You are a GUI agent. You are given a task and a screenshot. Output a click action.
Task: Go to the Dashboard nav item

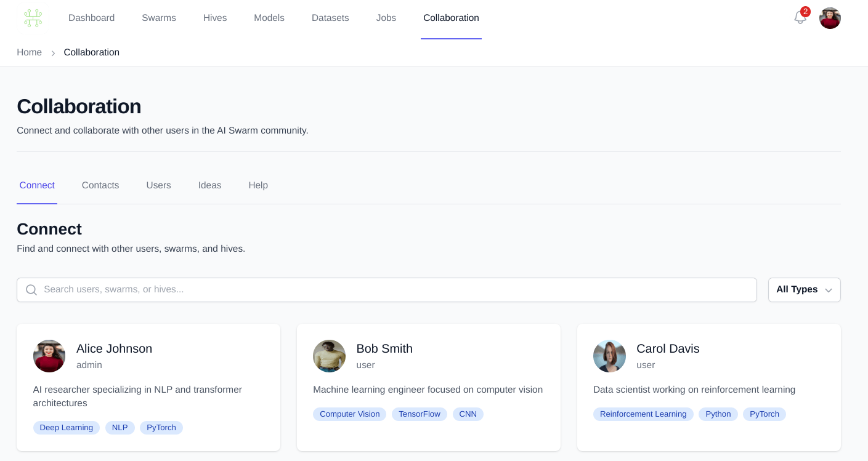(x=91, y=18)
